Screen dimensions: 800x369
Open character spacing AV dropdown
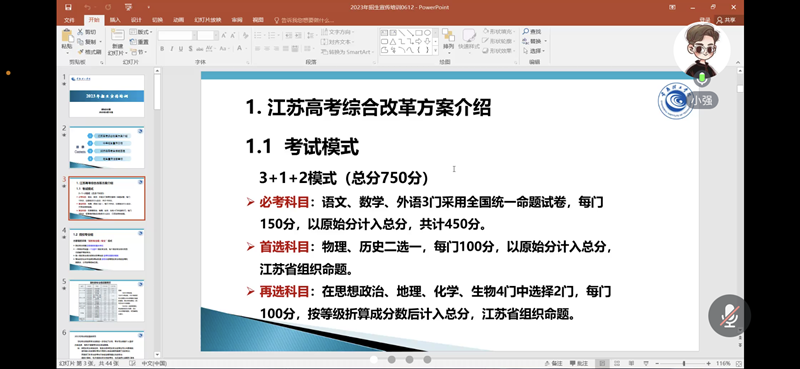pos(210,49)
